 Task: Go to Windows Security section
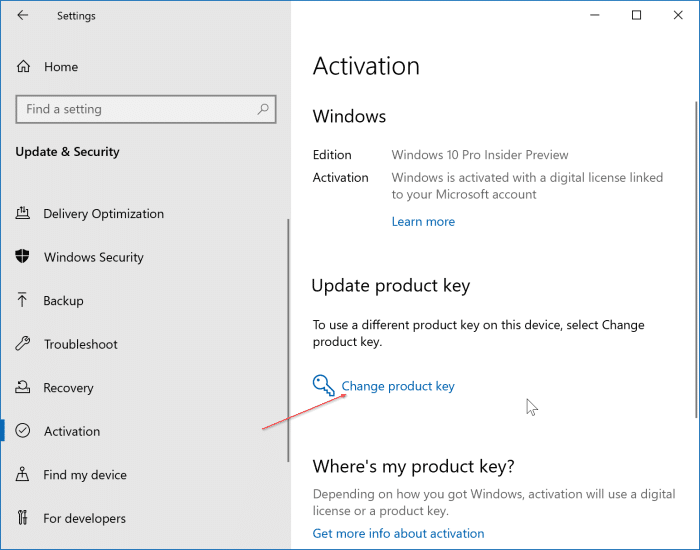[x=94, y=257]
